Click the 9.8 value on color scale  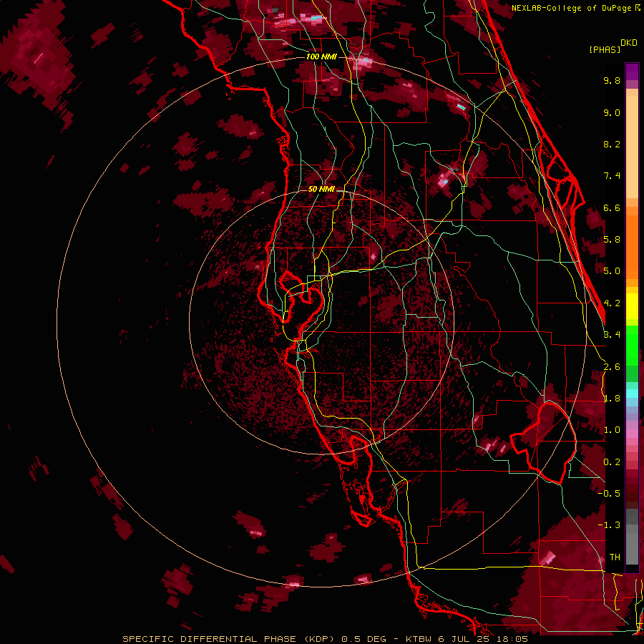click(x=612, y=80)
